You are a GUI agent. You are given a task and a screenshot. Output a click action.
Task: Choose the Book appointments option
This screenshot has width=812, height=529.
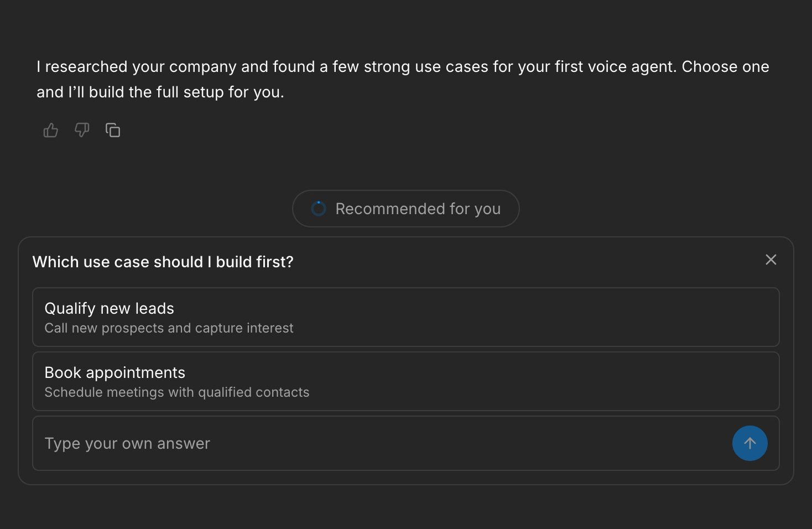click(x=406, y=381)
